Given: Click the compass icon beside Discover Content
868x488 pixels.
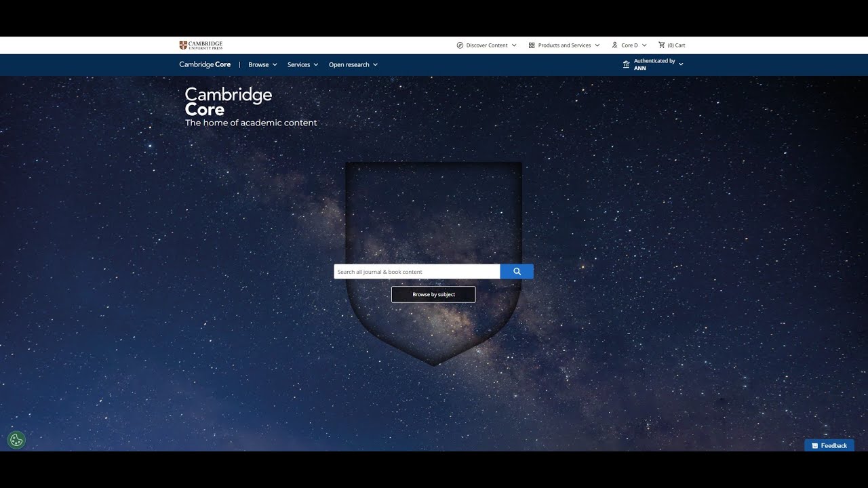Looking at the screenshot, I should [x=460, y=45].
